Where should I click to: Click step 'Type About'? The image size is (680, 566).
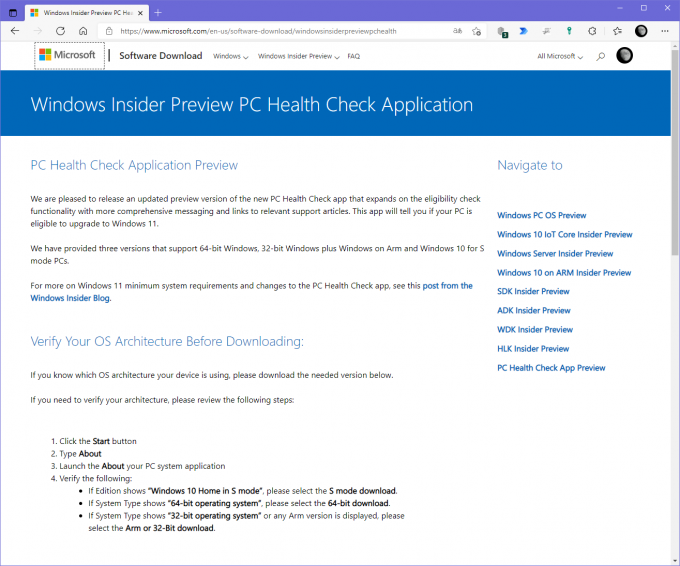point(80,454)
